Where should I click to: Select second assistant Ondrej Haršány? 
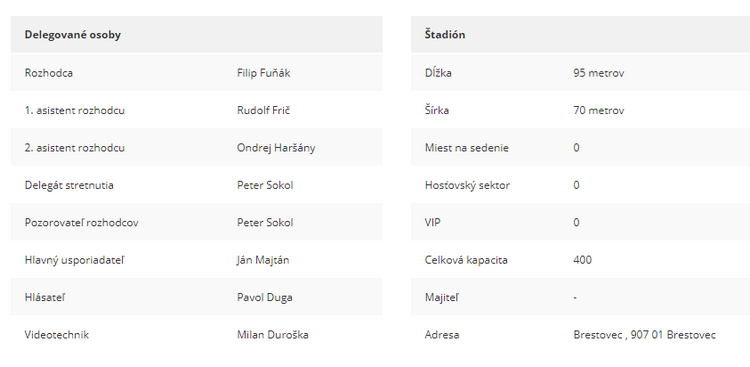(x=276, y=148)
